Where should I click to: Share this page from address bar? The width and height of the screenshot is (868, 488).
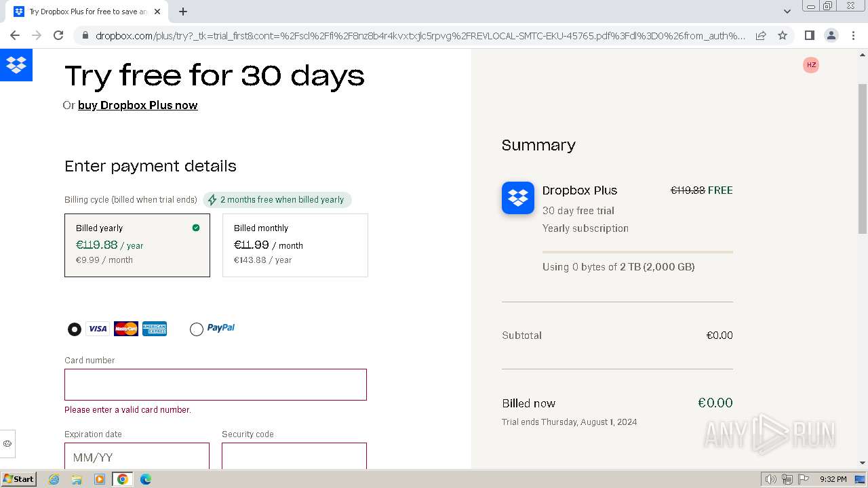(x=761, y=35)
